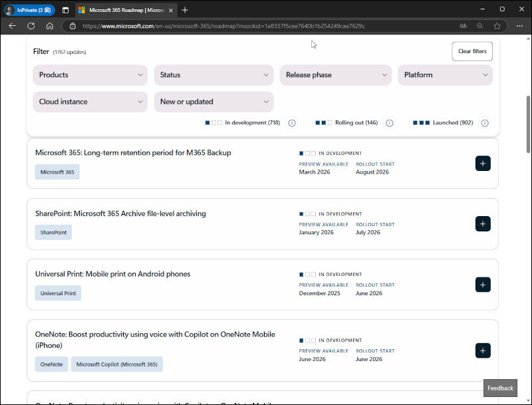
Task: Click the 'January 2026' preview date
Action: click(317, 232)
